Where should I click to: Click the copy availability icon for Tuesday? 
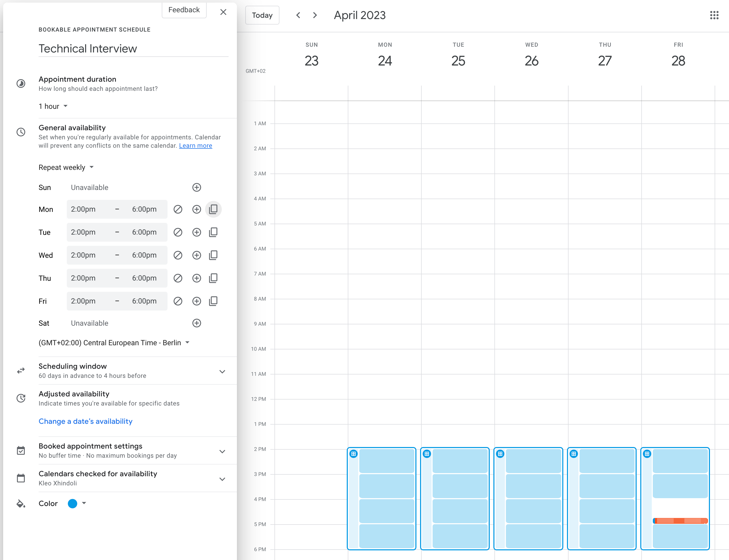click(x=213, y=232)
